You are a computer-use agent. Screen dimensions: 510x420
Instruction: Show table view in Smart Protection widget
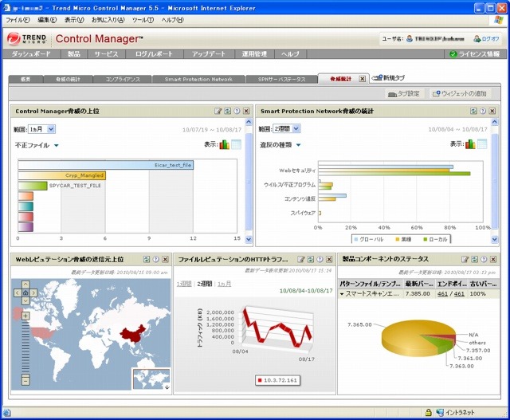tap(482, 144)
